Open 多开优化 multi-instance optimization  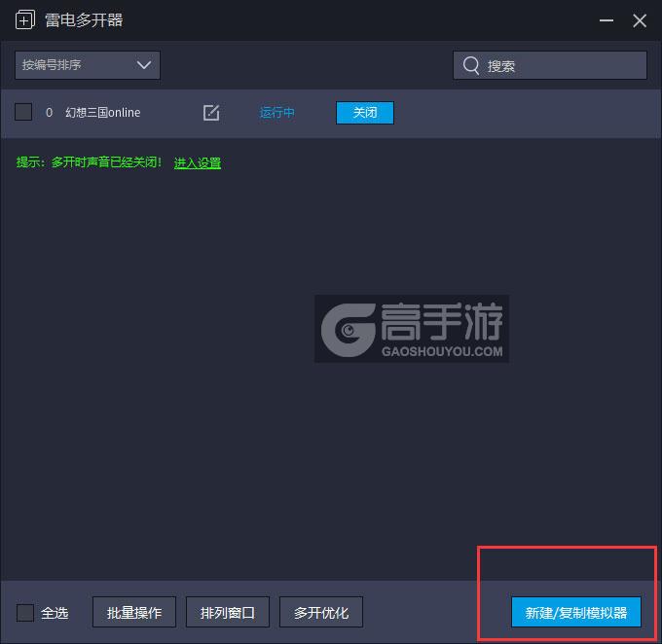tap(321, 612)
